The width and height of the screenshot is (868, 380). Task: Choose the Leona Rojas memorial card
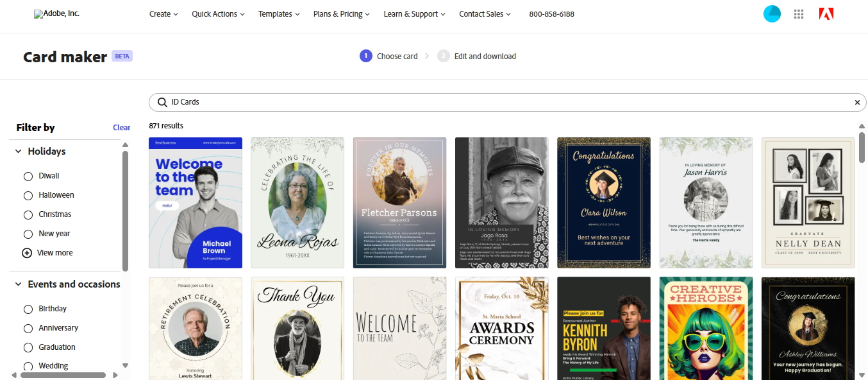(x=297, y=203)
